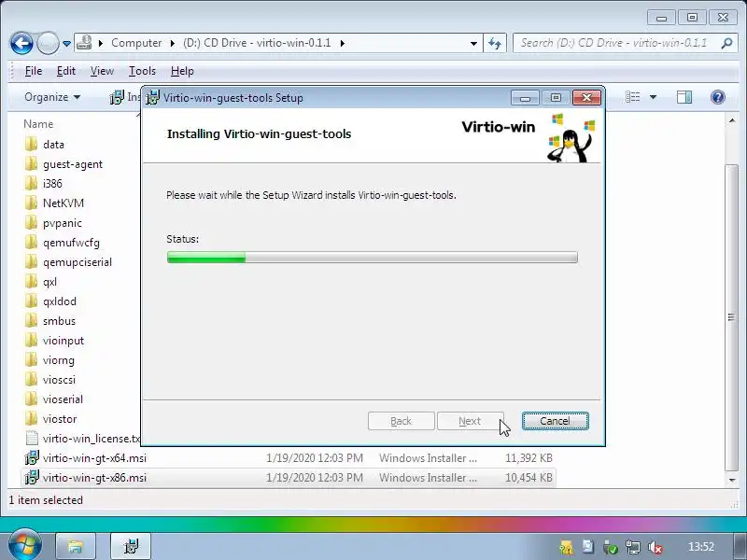Screen dimensions: 747x560
Task: Select the qemupciserial folder
Action: click(78, 262)
